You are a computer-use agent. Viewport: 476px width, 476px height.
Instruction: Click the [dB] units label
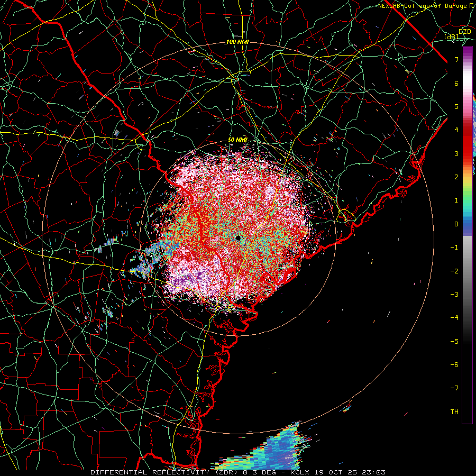[x=452, y=36]
